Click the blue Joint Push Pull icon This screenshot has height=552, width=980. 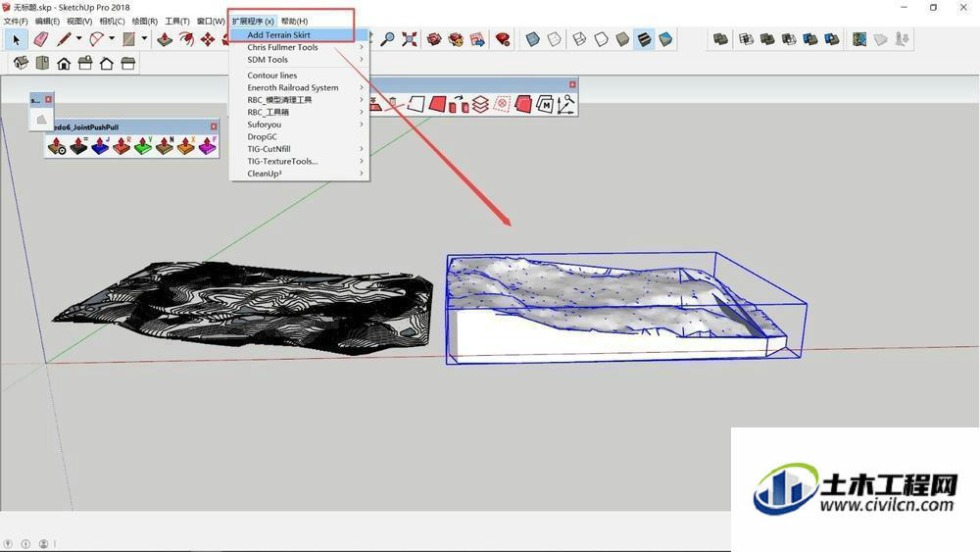tap(100, 146)
